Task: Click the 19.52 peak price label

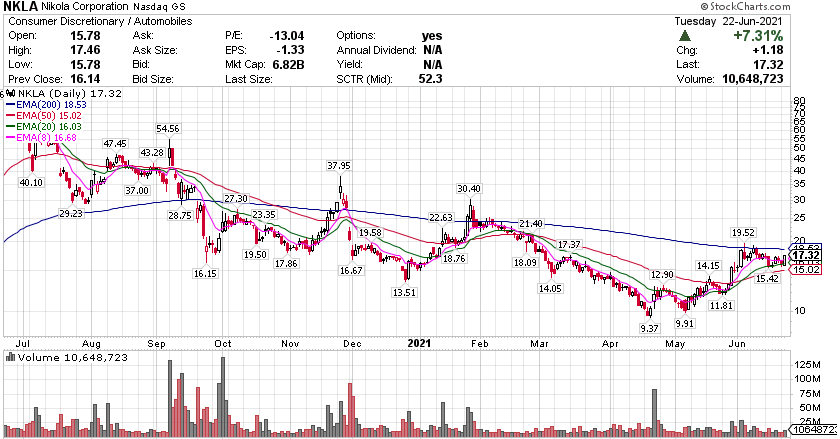Action: 743,232
